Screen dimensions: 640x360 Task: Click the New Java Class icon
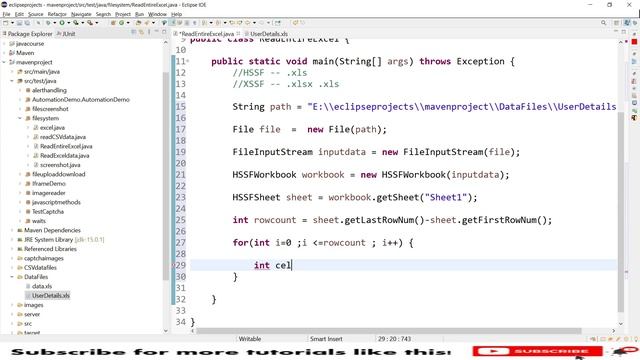pyautogui.click(x=121, y=23)
